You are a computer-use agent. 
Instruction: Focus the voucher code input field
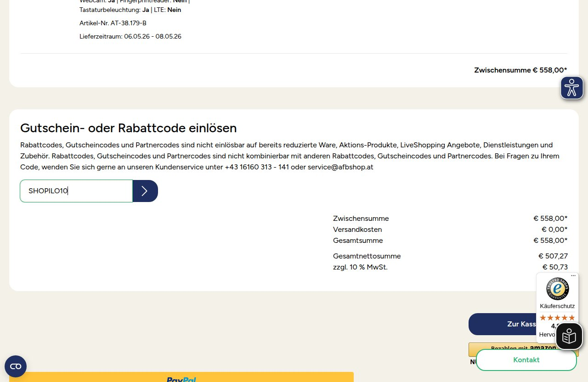click(76, 191)
